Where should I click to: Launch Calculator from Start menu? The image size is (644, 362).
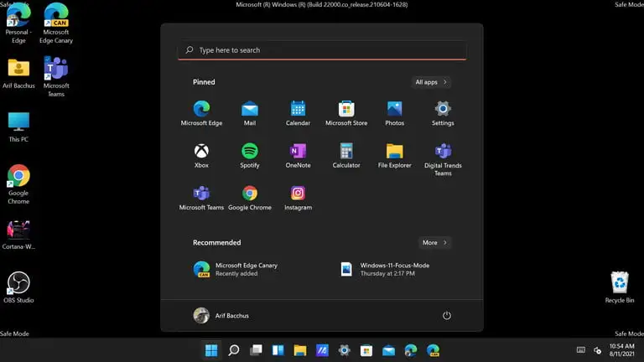(x=346, y=156)
